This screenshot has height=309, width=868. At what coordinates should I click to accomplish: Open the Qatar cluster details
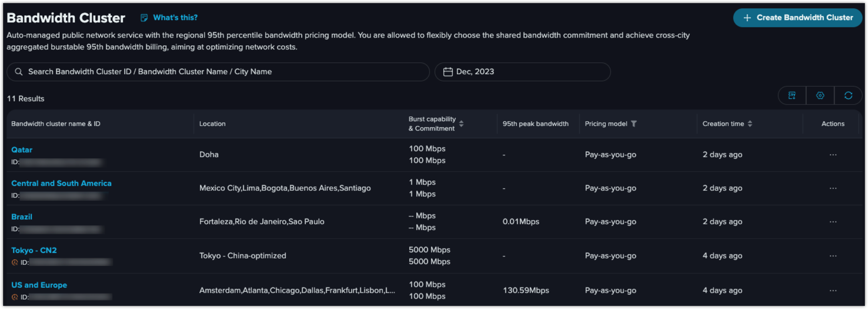22,149
